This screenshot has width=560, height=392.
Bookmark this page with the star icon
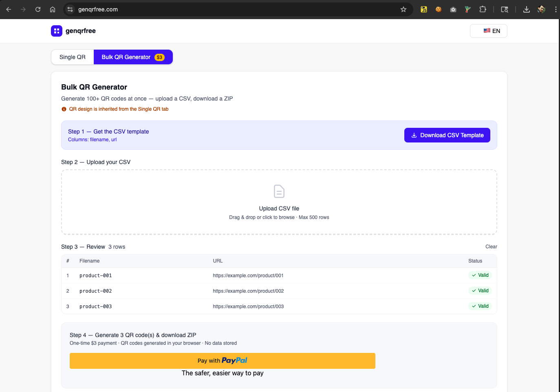(403, 9)
